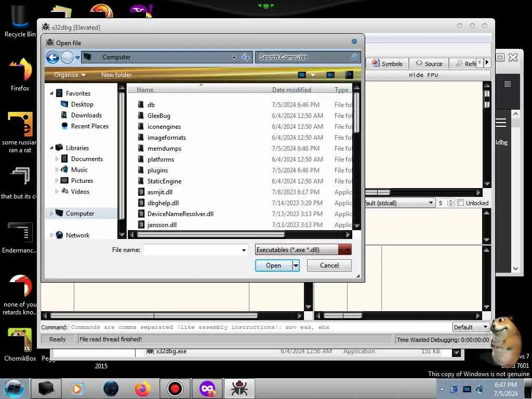Expand the Documents library node

point(57,159)
